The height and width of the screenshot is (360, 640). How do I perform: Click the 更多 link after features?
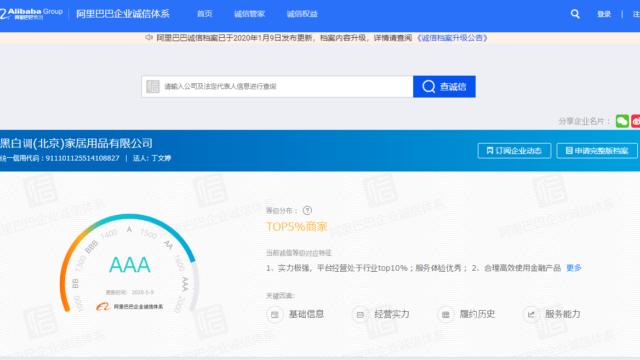point(573,268)
